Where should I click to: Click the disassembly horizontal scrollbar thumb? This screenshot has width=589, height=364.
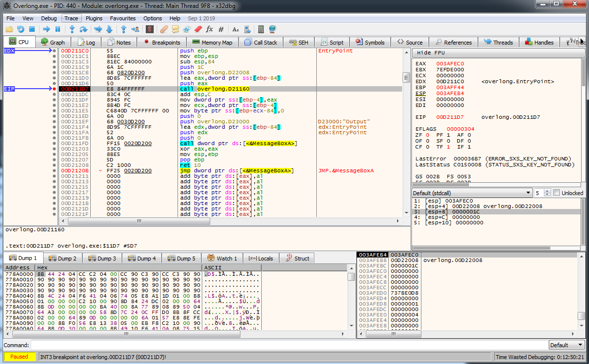click(x=139, y=221)
